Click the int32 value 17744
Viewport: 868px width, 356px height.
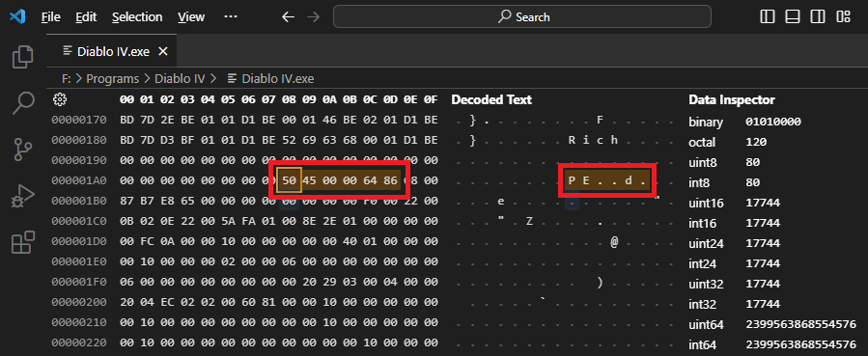[763, 304]
